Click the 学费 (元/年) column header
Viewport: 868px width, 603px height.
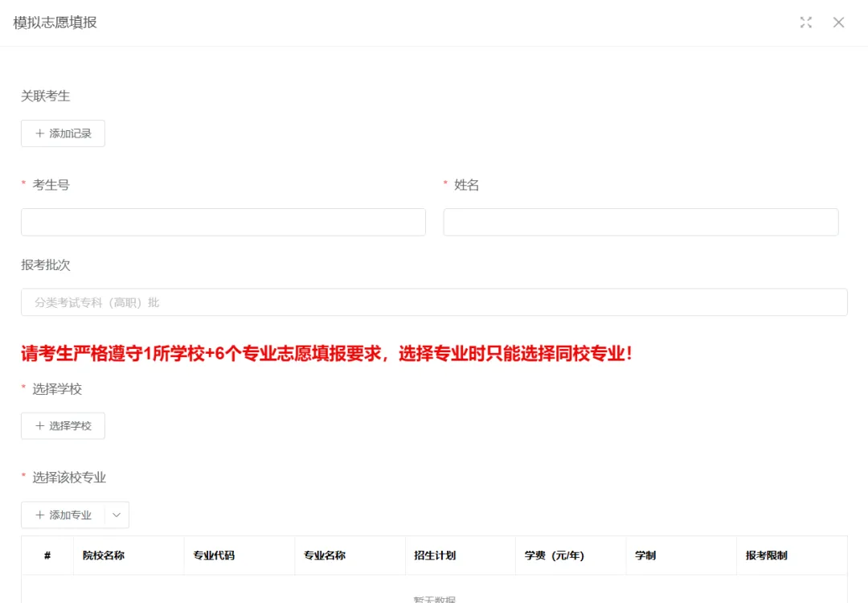(571, 556)
